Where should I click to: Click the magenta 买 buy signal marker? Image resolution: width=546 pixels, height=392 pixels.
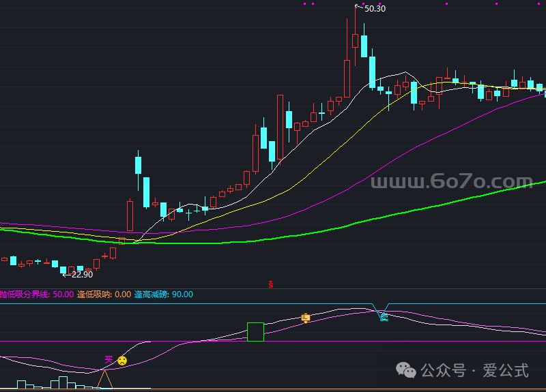(x=108, y=359)
